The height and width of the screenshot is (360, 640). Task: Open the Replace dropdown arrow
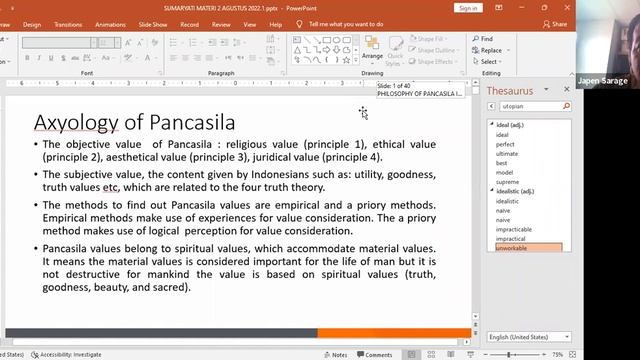pyautogui.click(x=509, y=50)
